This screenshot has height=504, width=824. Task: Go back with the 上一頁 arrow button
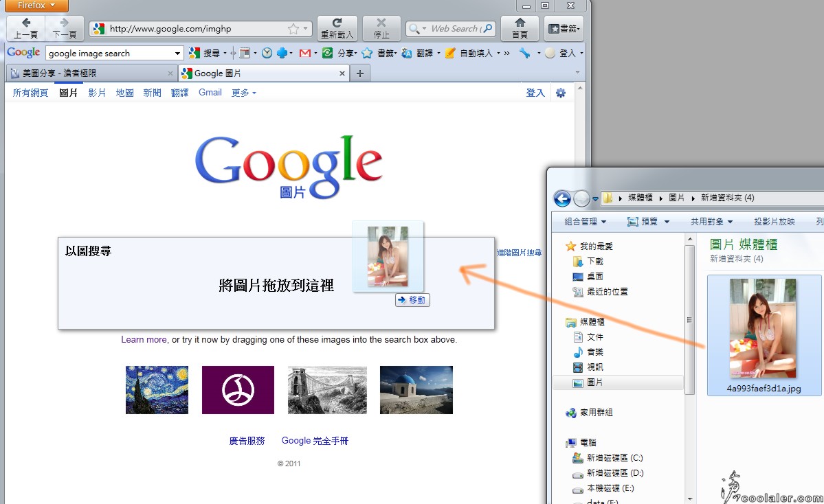click(x=25, y=28)
